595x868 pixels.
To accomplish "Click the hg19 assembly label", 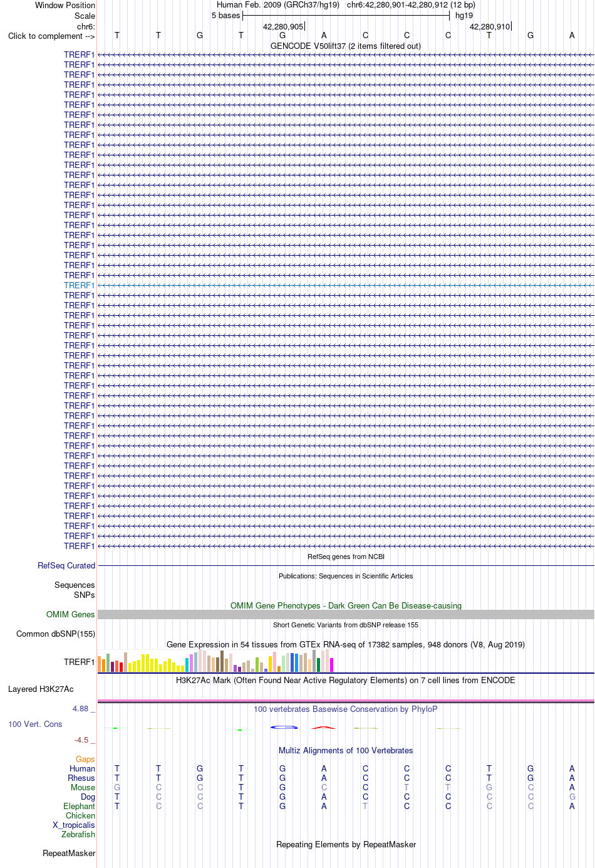I will pos(464,16).
